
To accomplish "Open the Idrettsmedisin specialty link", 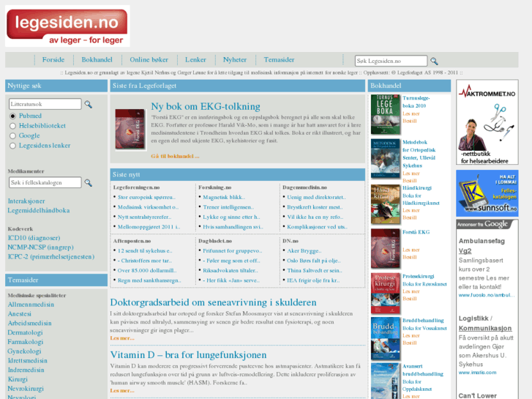I will click(x=28, y=361).
